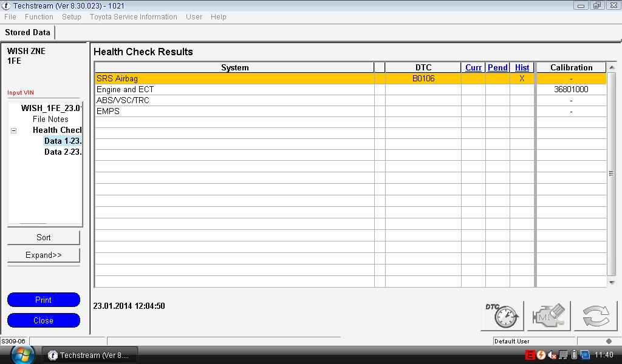This screenshot has width=622, height=364.
Task: Click the Techstream logo in title bar
Action: point(6,5)
